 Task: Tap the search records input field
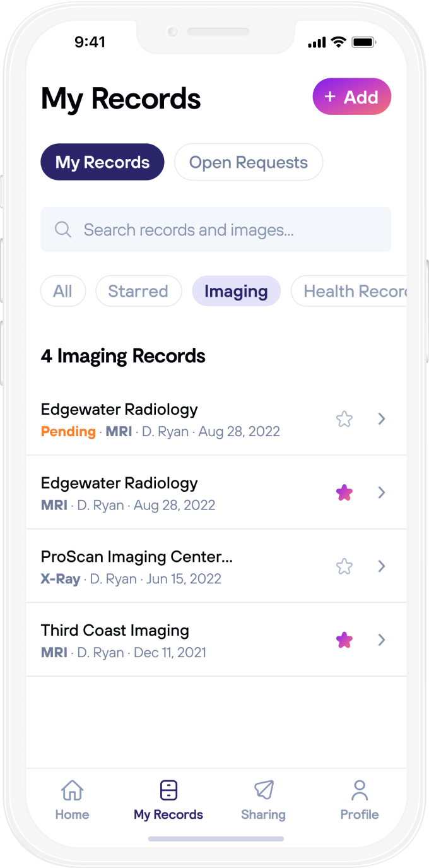216,229
